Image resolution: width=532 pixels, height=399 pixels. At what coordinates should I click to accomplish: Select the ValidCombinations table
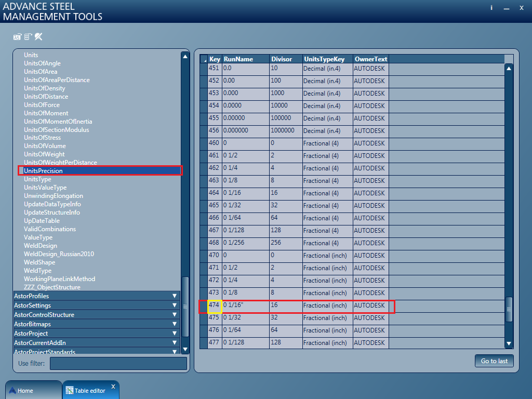(50, 229)
